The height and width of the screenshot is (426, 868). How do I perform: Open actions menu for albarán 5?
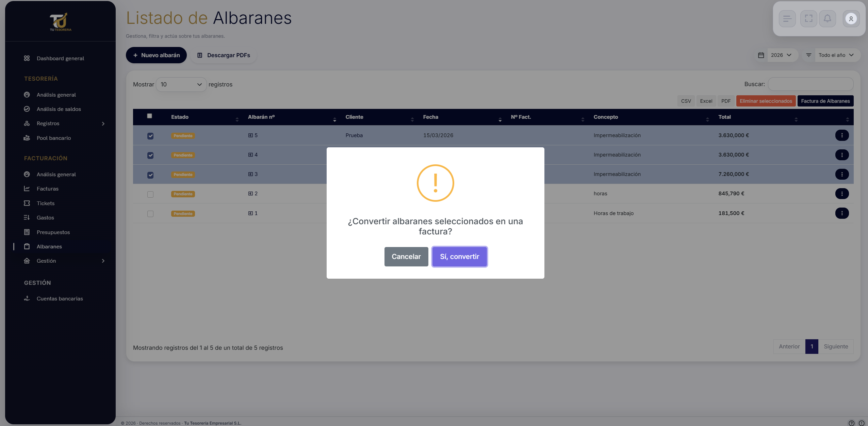[x=842, y=135]
